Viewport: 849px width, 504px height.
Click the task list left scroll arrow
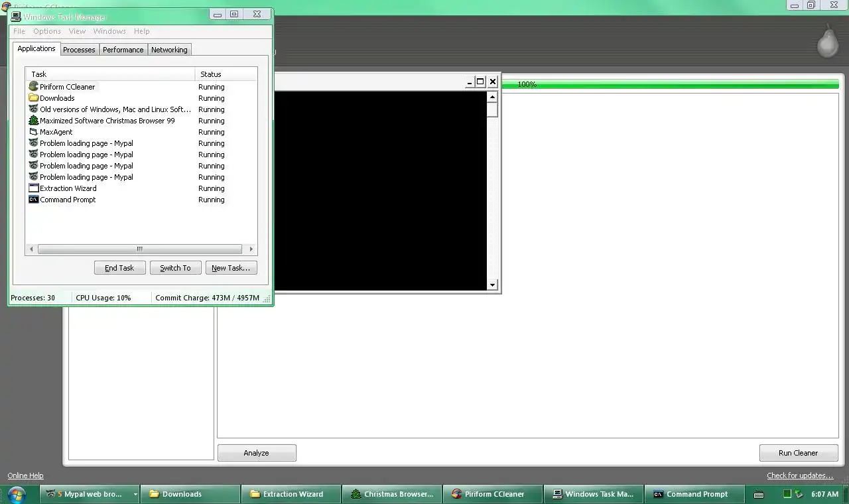pyautogui.click(x=31, y=249)
